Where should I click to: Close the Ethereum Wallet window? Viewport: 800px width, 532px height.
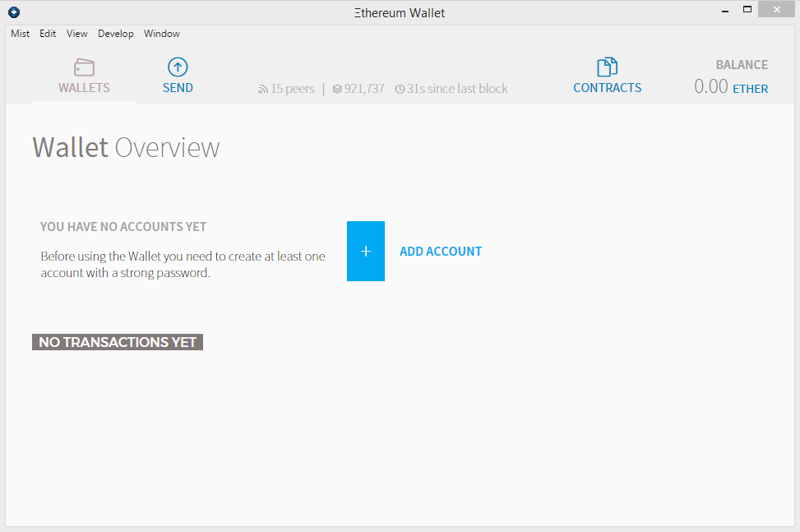776,10
